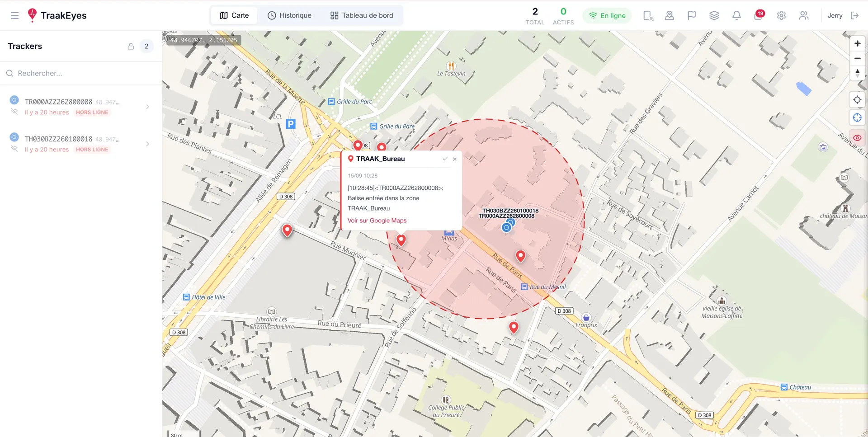
Task: Toggle the red eye visibility button
Action: 857,138
